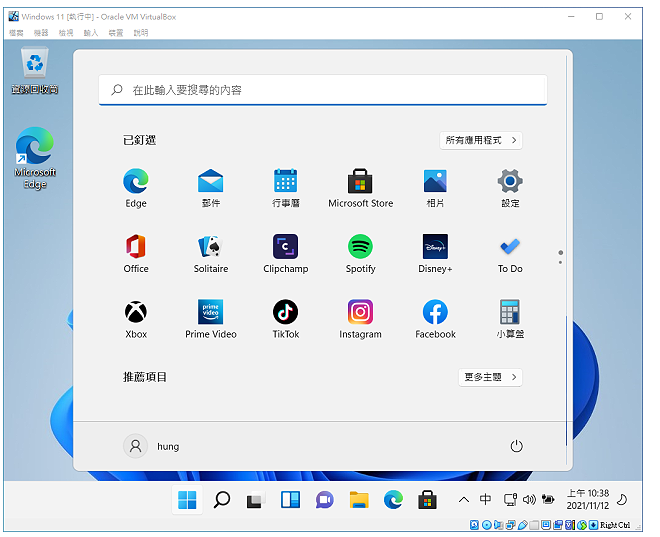
Task: Click the Right Ctrl host key indicator
Action: point(615,525)
